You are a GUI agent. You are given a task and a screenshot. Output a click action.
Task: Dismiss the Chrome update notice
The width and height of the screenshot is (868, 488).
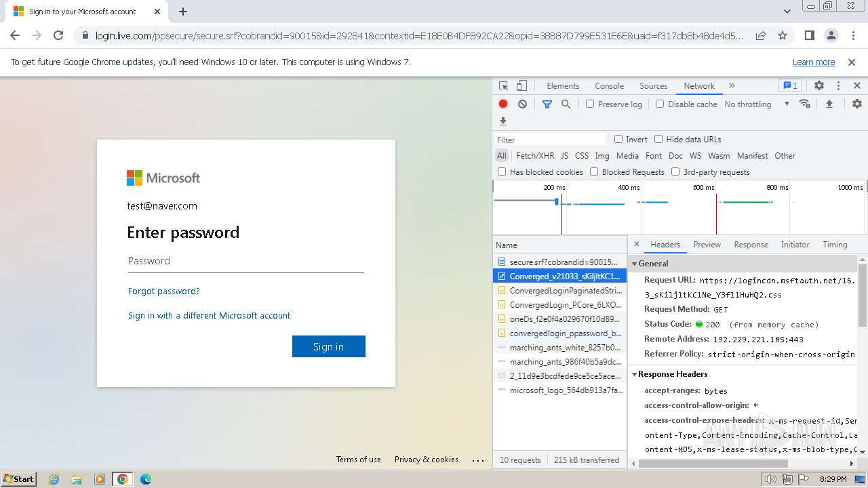point(852,62)
